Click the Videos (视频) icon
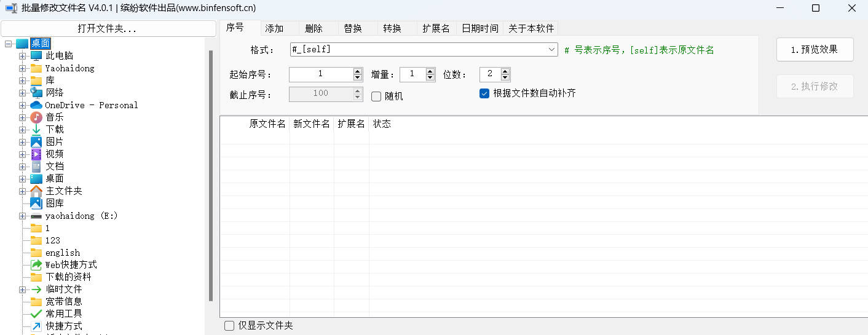Screen dimensions: 868x335 36,154
